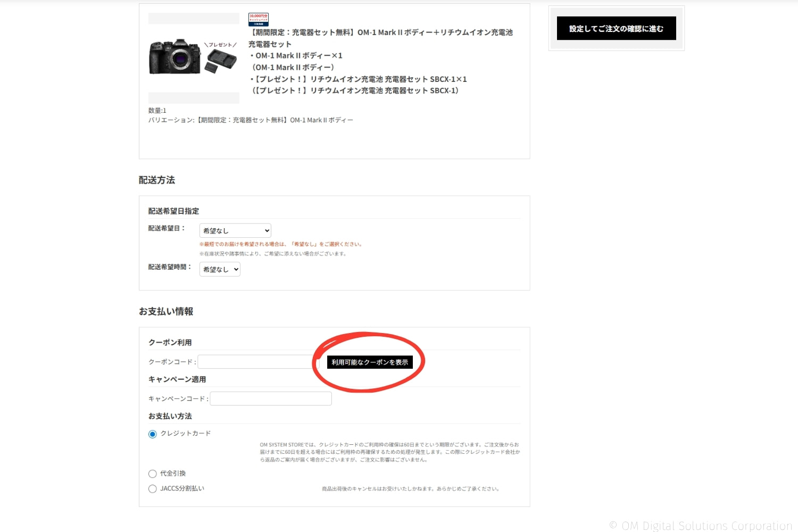Focus the クーポンコード input field
The image size is (798, 532).
258,362
